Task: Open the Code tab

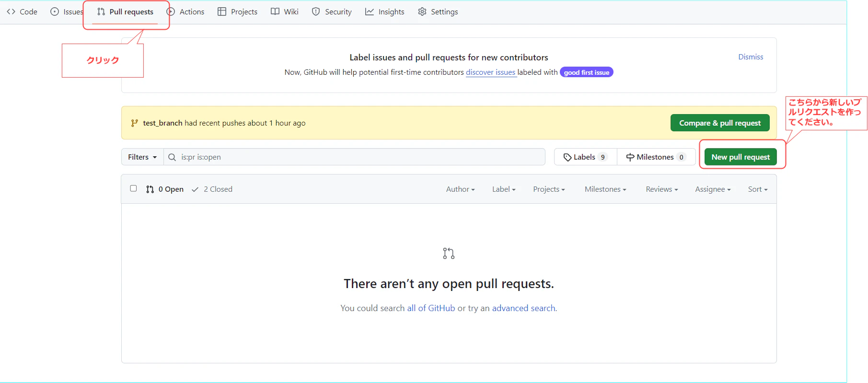Action: (22, 12)
